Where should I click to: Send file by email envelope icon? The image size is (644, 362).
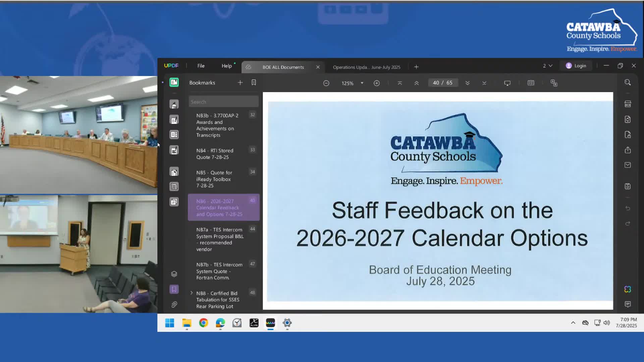tap(628, 165)
